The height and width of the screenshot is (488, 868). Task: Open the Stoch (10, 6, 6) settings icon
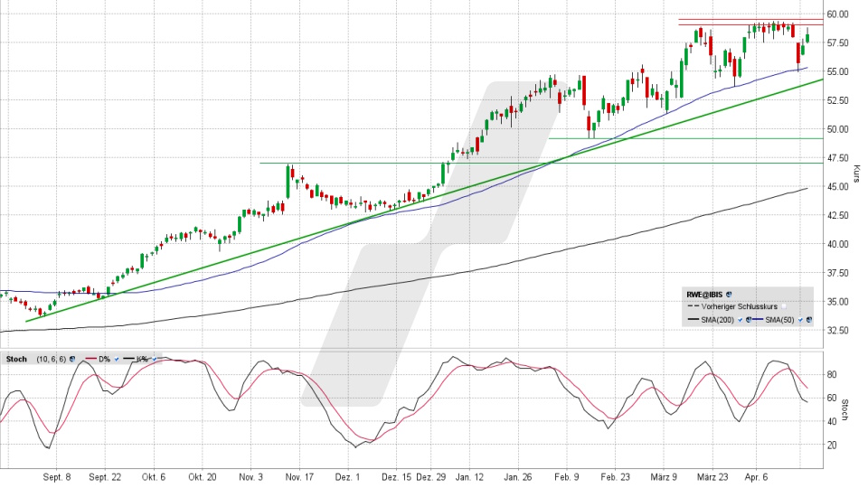click(x=72, y=359)
